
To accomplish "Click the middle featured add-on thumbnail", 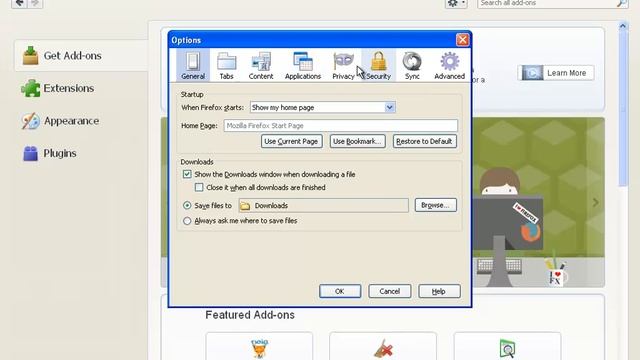I will 383,348.
